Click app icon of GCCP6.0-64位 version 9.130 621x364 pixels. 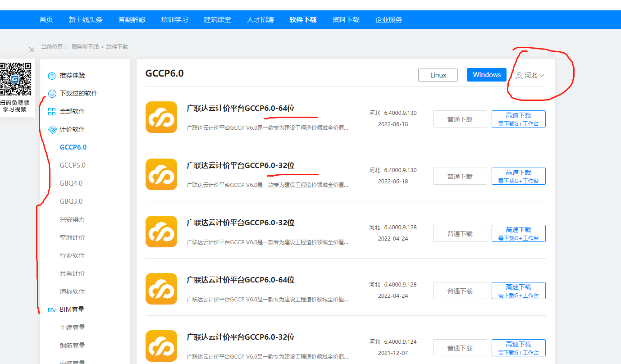point(161,117)
